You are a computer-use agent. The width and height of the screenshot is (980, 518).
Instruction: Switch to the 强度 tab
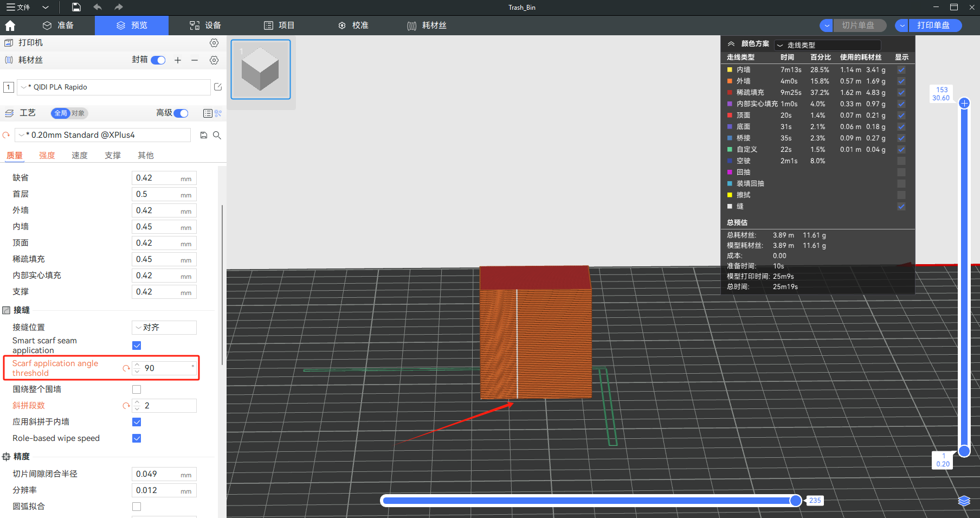(47, 156)
